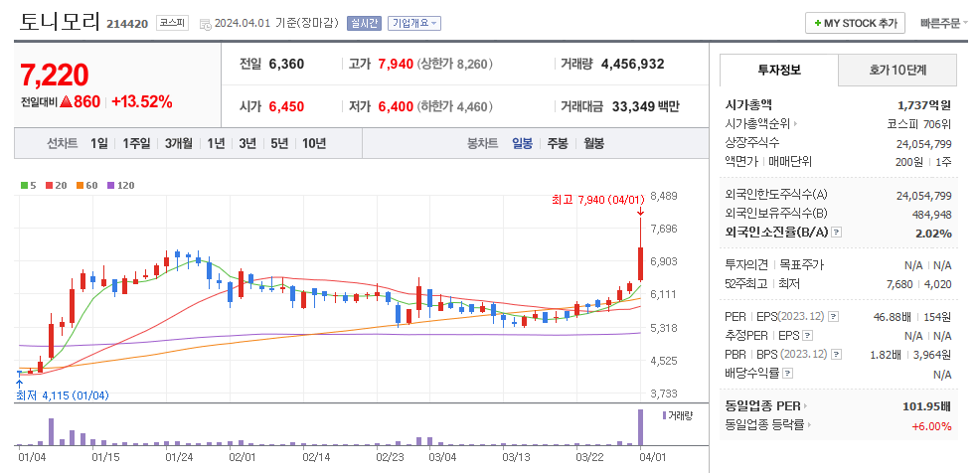Select 3년 line chart period
Screen dimensions: 980x473
click(x=247, y=143)
